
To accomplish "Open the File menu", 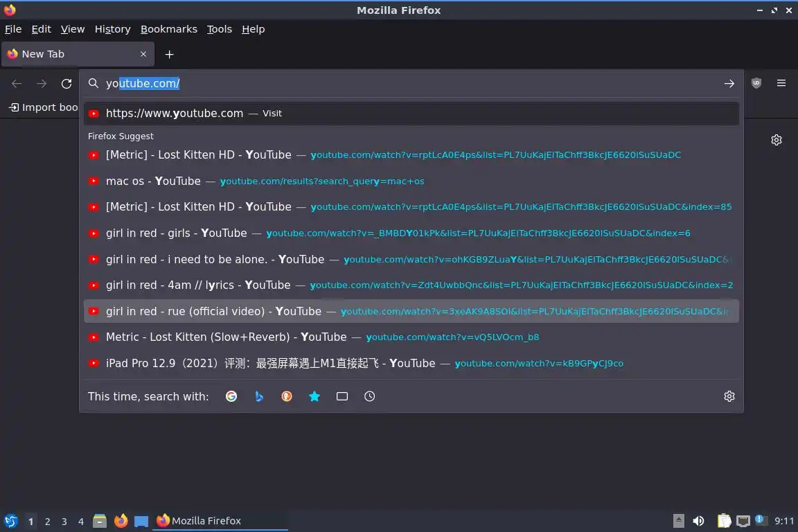I will (13, 29).
